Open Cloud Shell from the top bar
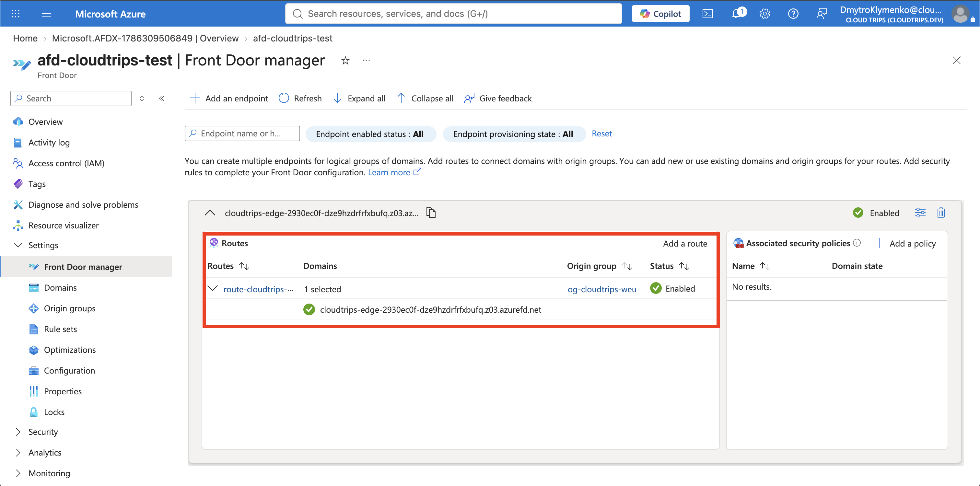This screenshot has width=980, height=486. click(x=707, y=14)
